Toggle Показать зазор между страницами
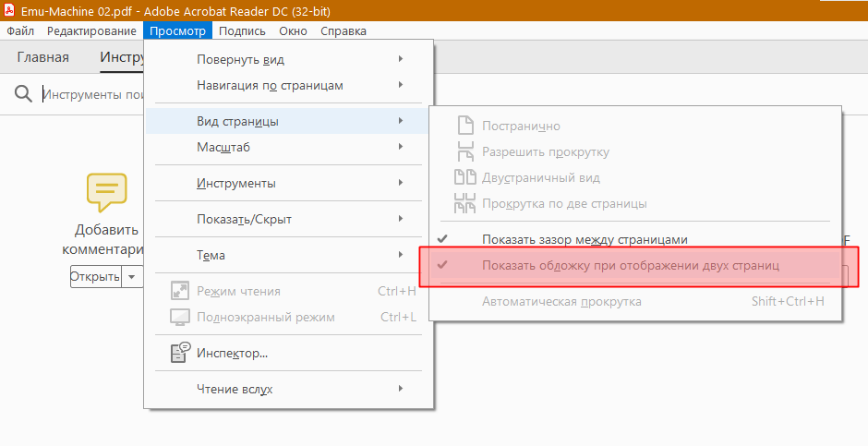The width and height of the screenshot is (868, 446). [x=635, y=239]
